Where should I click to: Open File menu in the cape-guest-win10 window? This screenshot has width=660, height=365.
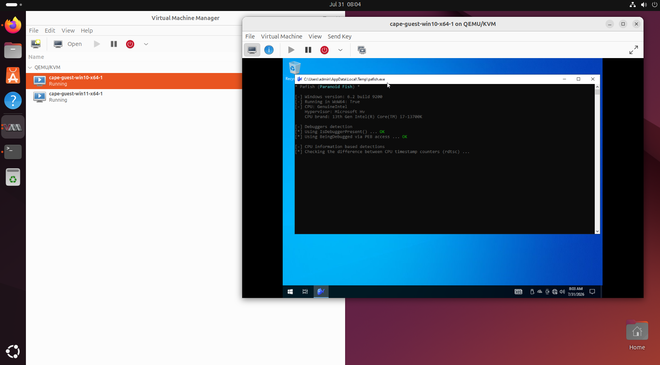250,37
